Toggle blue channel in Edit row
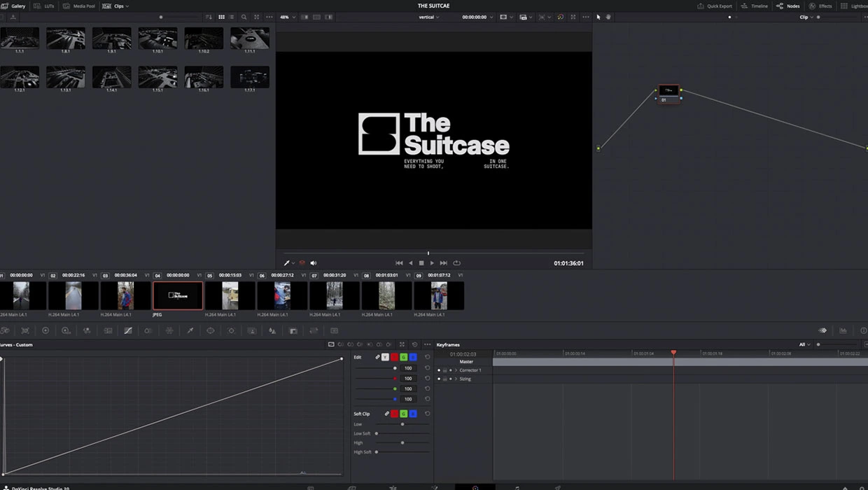Screen dimensions: 868x490 click(x=413, y=357)
